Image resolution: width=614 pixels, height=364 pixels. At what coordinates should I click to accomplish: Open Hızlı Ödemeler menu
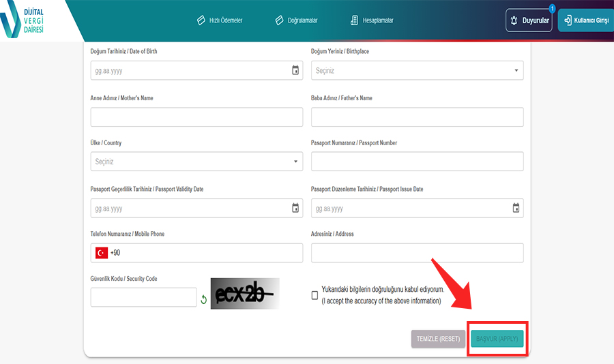tap(220, 20)
